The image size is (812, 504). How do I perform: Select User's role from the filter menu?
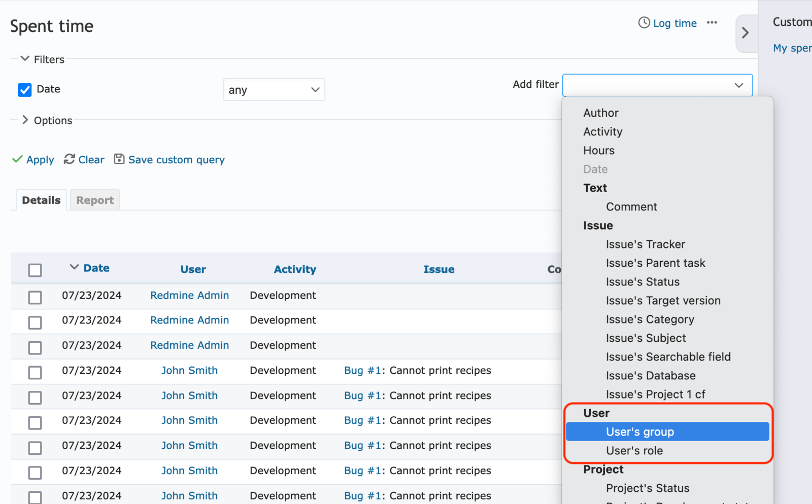pyautogui.click(x=634, y=450)
